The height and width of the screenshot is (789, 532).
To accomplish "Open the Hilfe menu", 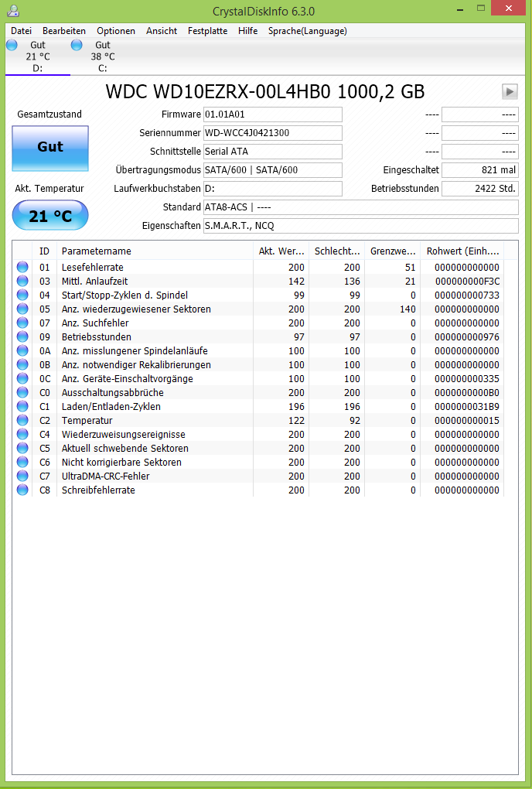I will (248, 31).
